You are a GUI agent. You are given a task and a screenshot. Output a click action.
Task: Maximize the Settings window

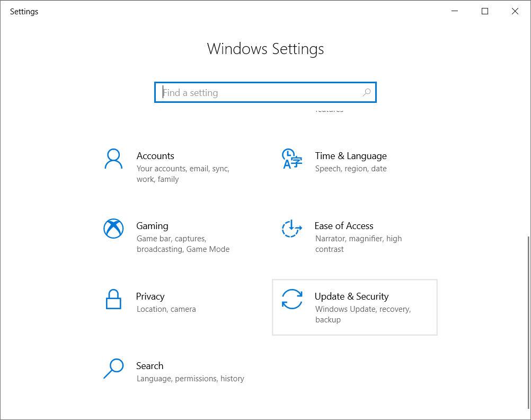tap(485, 11)
